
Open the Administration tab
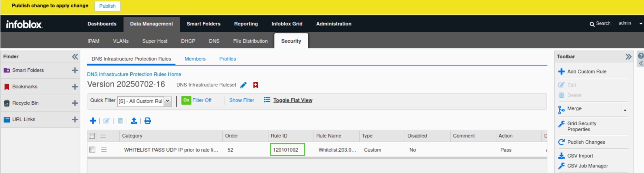pos(334,24)
